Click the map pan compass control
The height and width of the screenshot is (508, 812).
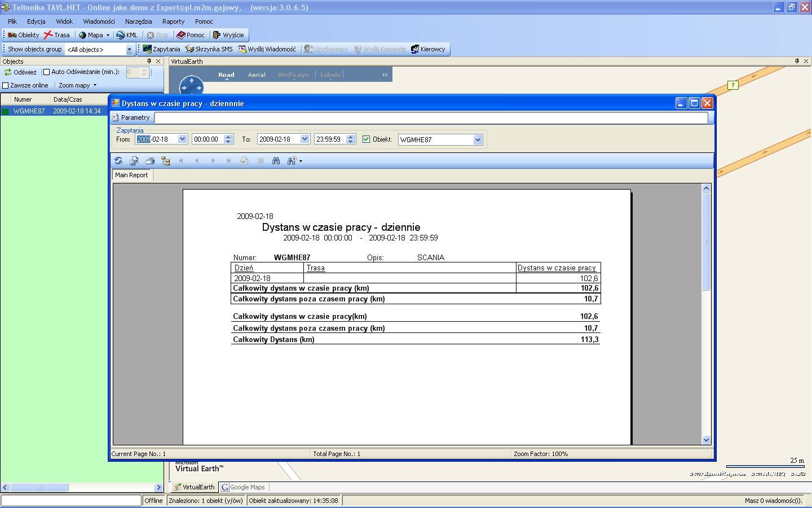(x=191, y=87)
